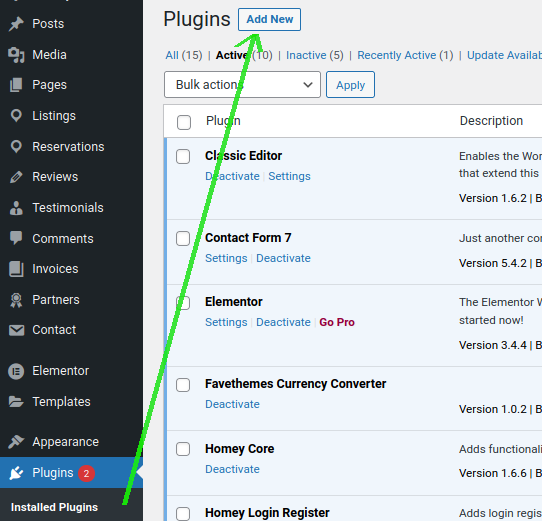The width and height of the screenshot is (542, 521).
Task: Click the Add New button
Action: click(x=269, y=19)
